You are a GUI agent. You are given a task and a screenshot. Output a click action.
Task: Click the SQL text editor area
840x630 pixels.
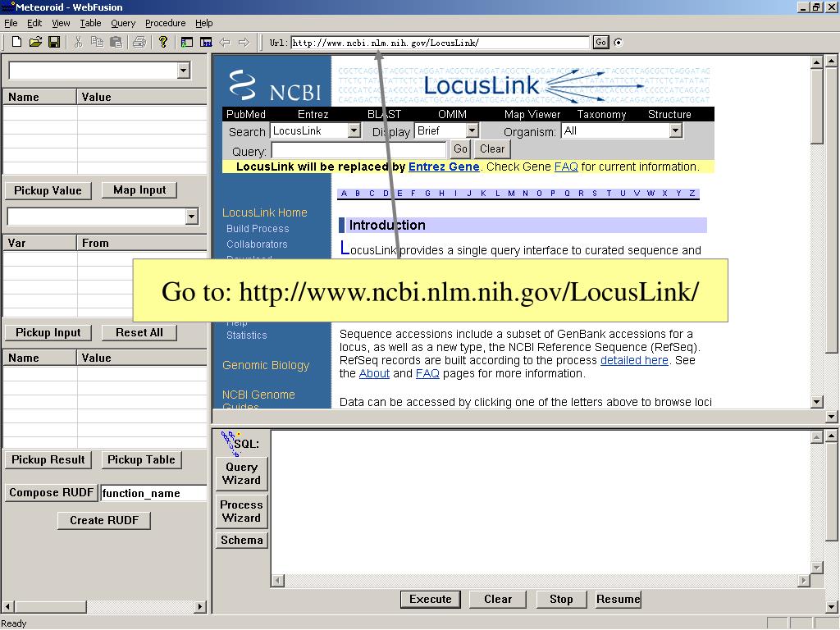pos(540,503)
